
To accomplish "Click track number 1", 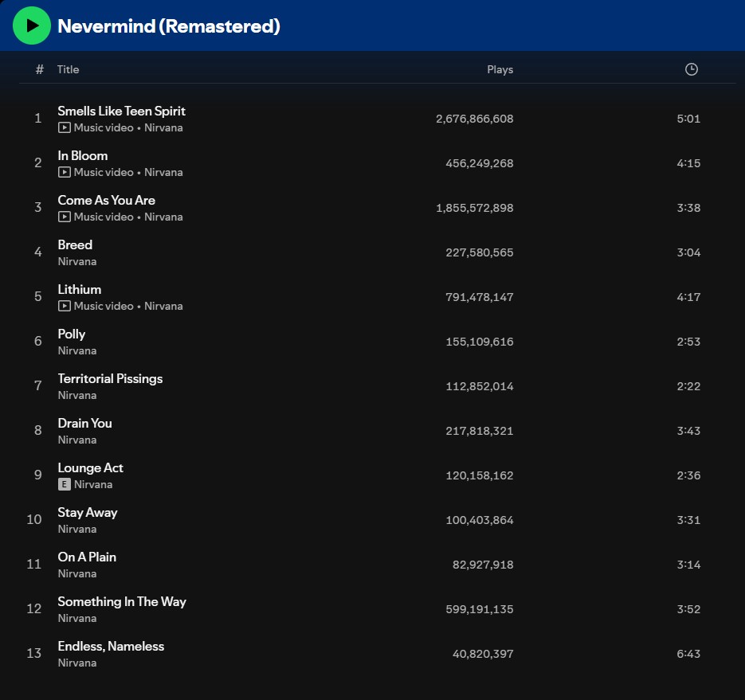I will pyautogui.click(x=38, y=118).
